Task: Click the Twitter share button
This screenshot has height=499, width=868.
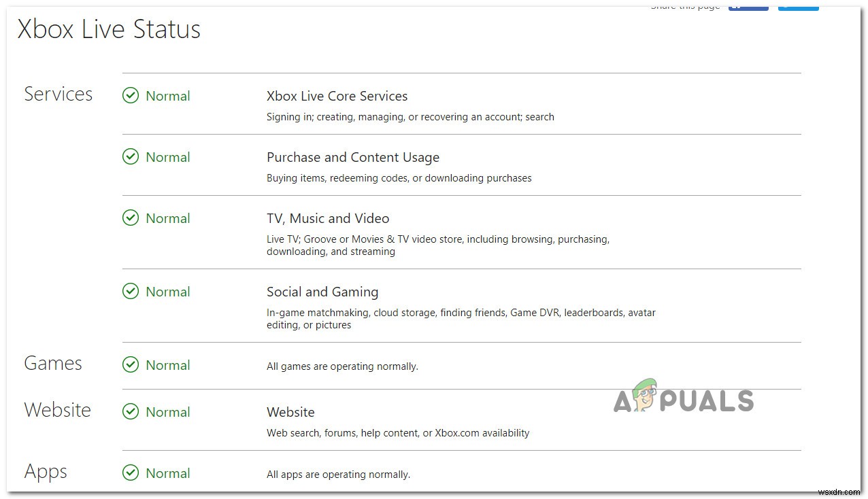Action: [798, 6]
